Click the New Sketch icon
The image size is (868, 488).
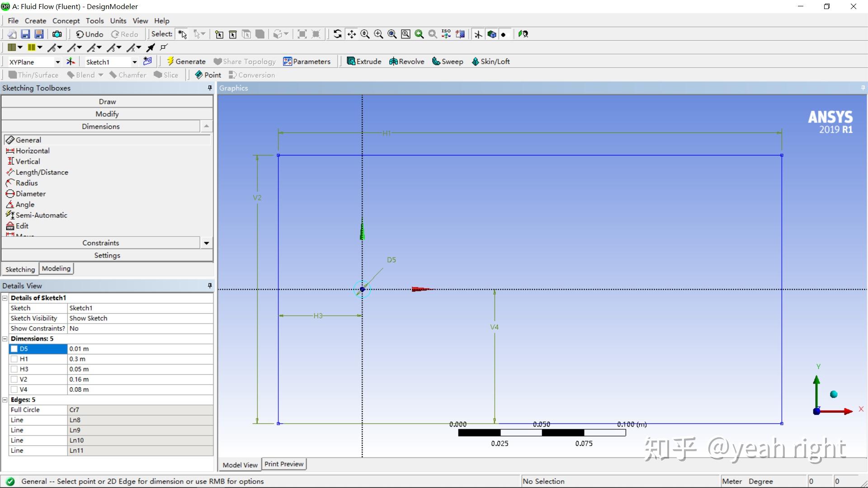[147, 61]
